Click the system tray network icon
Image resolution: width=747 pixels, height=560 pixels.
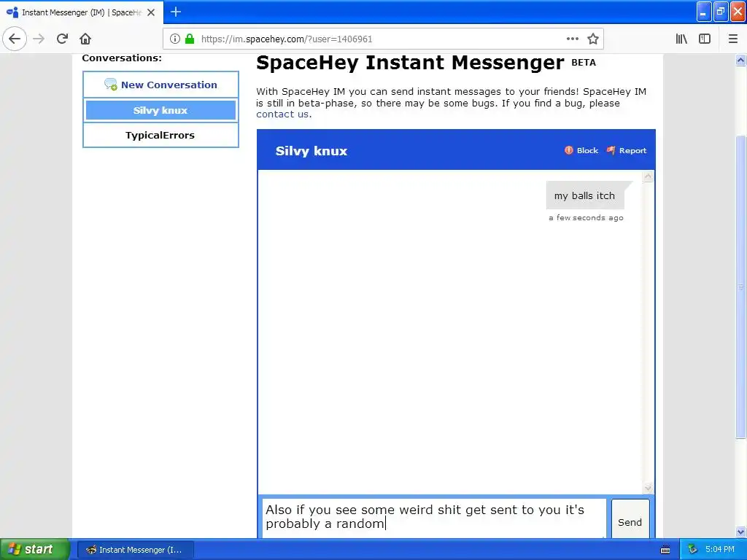(693, 550)
